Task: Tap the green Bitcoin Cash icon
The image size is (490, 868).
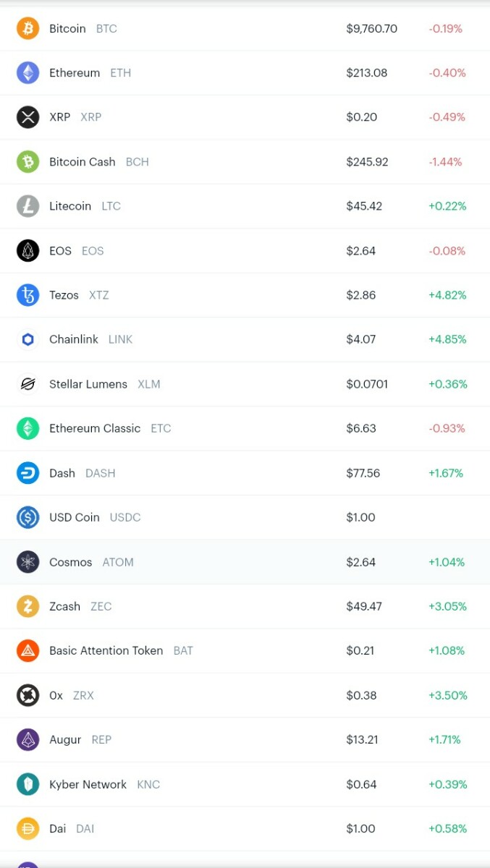Action: [28, 162]
